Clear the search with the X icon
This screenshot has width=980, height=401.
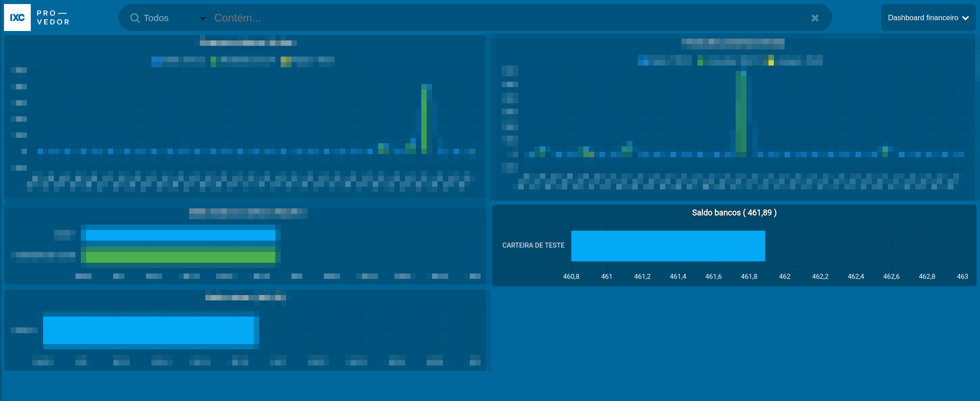[x=815, y=18]
